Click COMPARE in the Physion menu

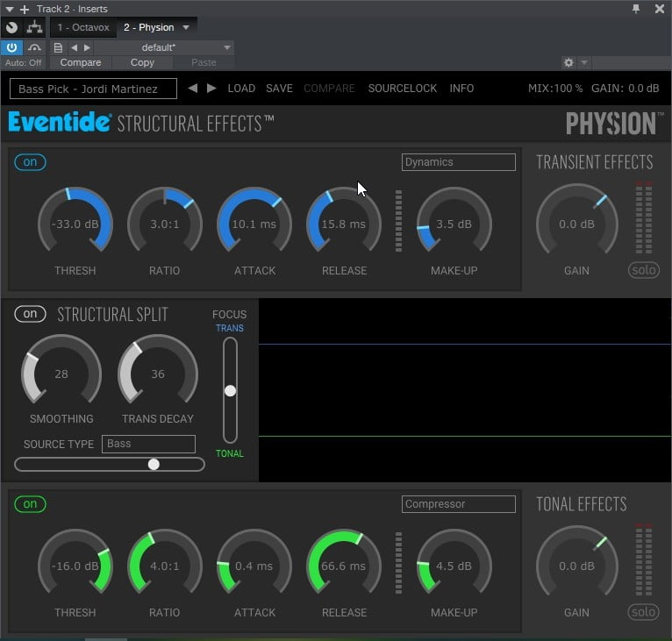pyautogui.click(x=329, y=89)
